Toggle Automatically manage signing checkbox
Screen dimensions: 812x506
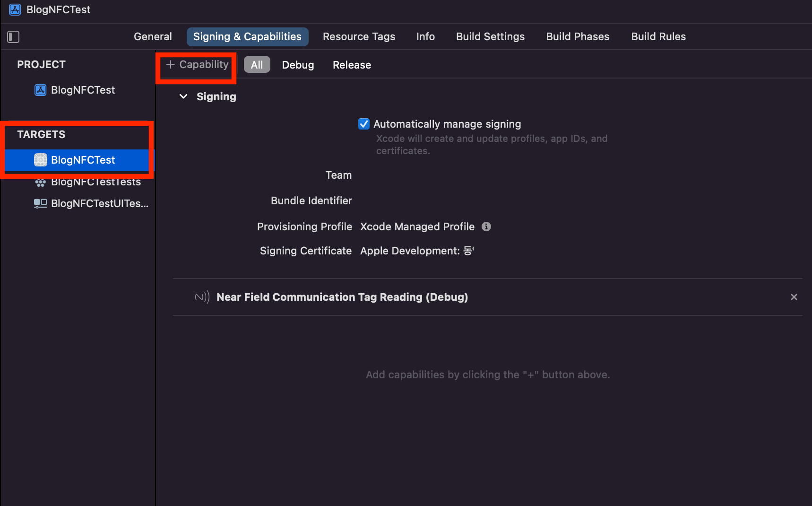[x=364, y=124]
